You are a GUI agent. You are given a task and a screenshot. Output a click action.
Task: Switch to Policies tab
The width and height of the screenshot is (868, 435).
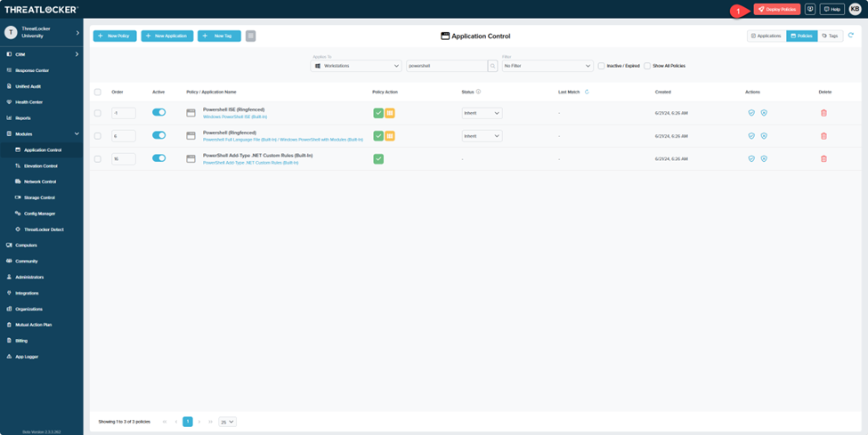(x=801, y=36)
